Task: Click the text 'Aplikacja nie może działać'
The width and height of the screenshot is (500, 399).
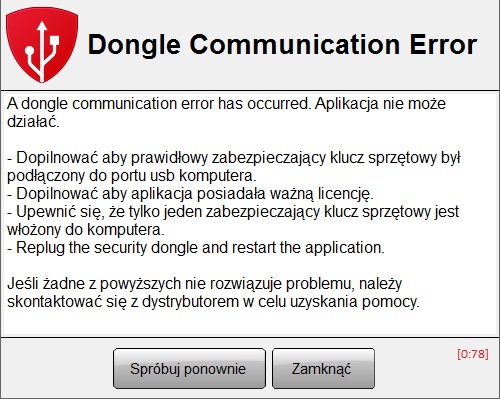Action: (226, 113)
